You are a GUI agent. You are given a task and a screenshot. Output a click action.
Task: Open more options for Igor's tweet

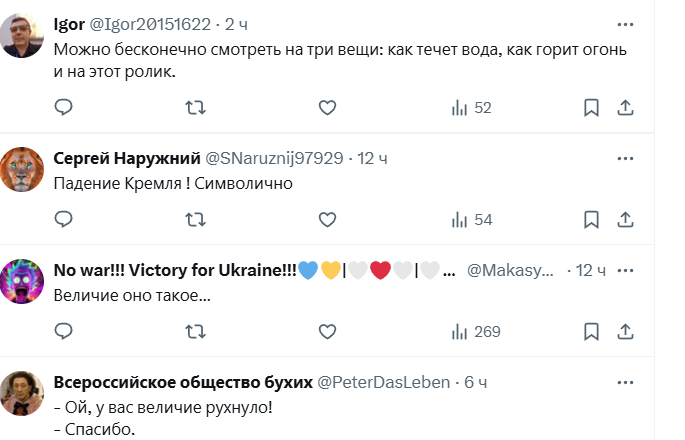click(625, 23)
